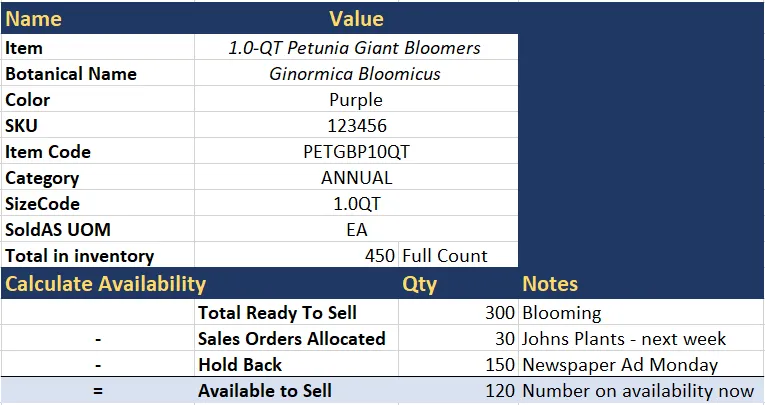The width and height of the screenshot is (765, 405).
Task: Click the Available to Sell quantity 120
Action: pos(458,390)
